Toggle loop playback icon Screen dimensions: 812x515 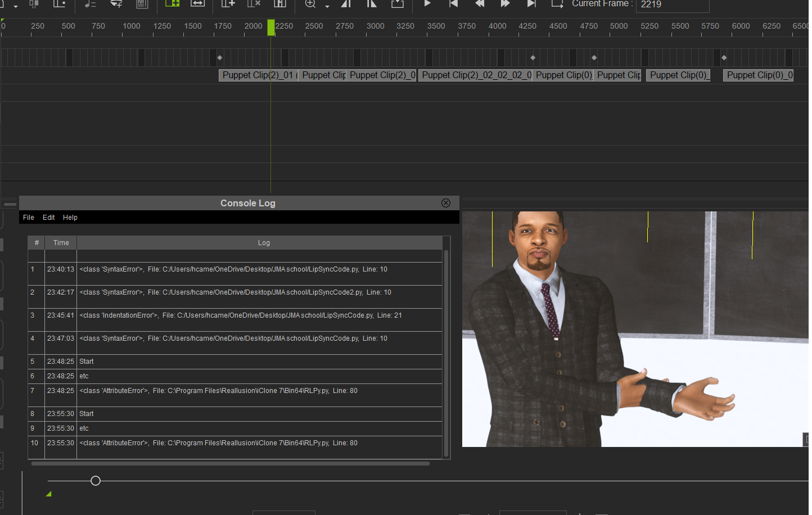click(557, 3)
